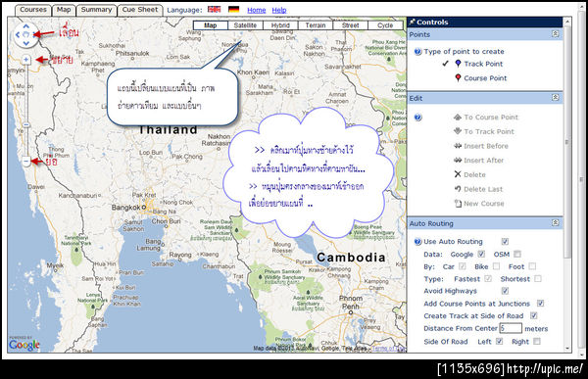Toggle Add Course Points at Junctions checkbox
The image size is (588, 379).
click(x=540, y=304)
